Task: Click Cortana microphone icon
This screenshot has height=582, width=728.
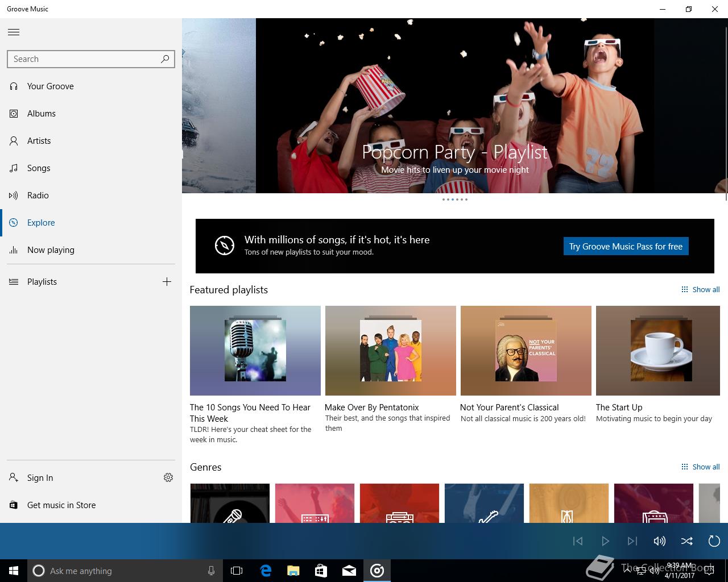Action: coord(211,571)
